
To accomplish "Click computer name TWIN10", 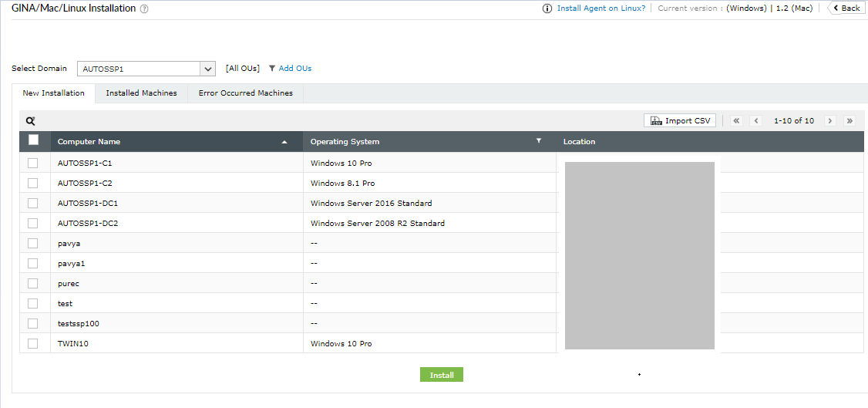I will pyautogui.click(x=73, y=344).
